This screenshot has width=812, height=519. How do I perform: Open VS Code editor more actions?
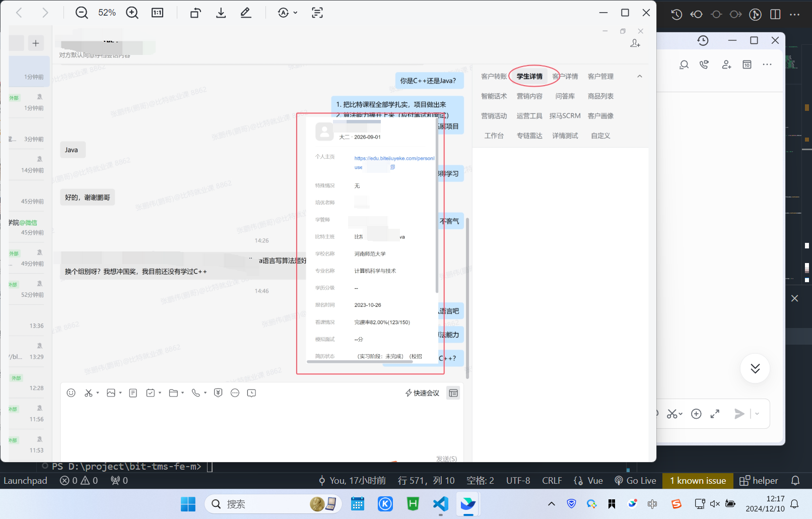[x=795, y=15]
